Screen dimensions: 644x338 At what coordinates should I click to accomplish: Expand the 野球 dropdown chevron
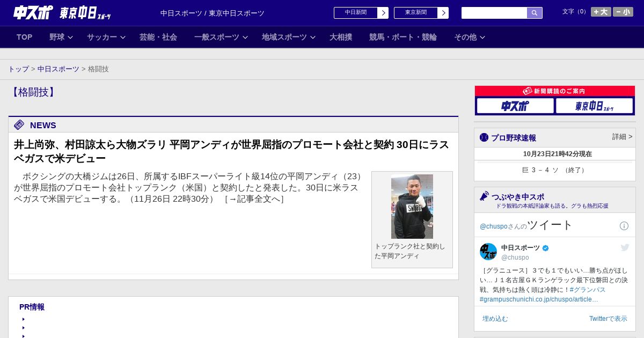[70, 37]
